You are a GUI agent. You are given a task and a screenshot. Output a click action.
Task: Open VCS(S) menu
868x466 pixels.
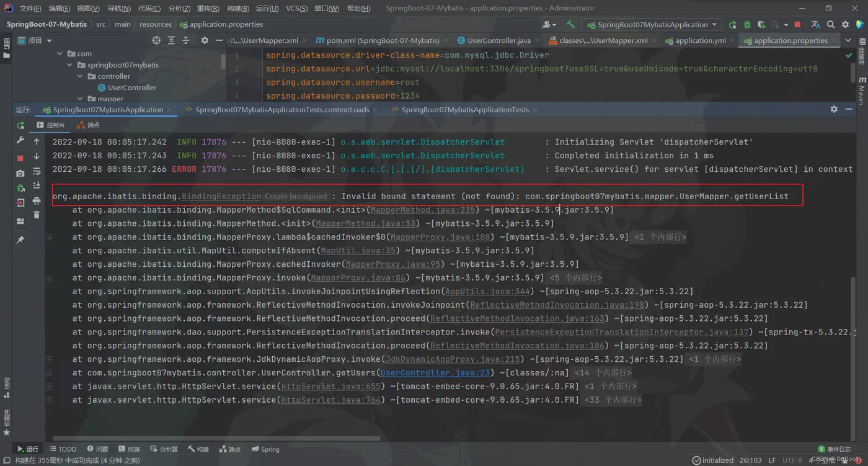click(296, 9)
